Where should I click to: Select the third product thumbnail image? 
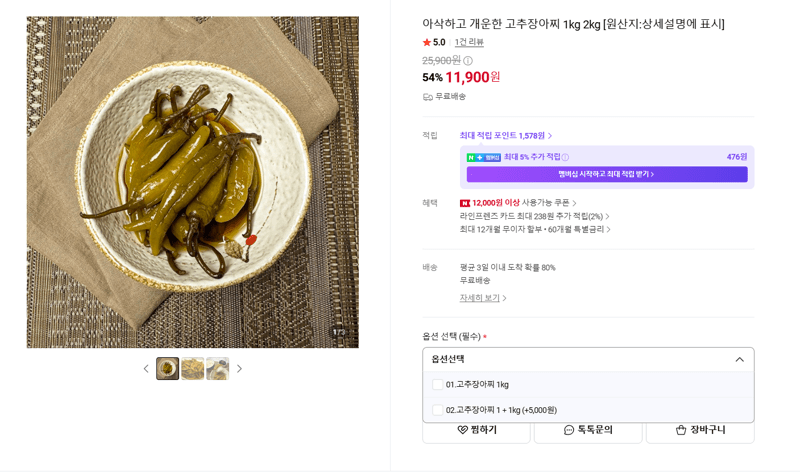[217, 368]
